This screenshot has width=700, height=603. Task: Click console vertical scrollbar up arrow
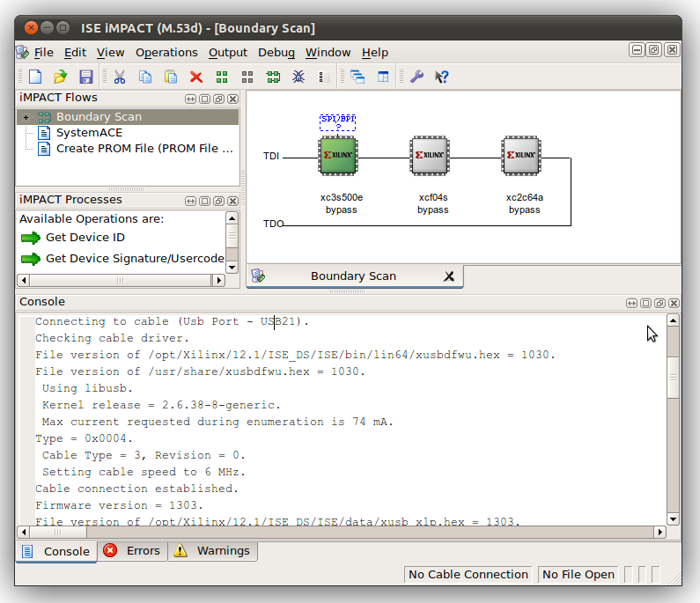pyautogui.click(x=673, y=320)
